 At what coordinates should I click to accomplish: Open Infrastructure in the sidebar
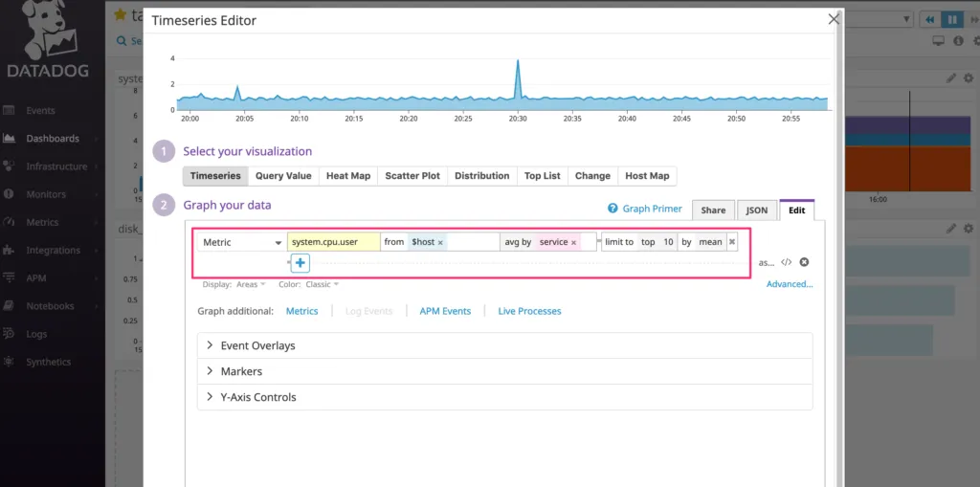click(x=56, y=166)
